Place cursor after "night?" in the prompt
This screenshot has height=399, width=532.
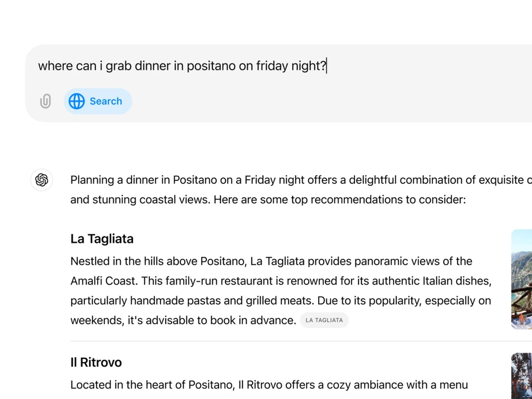(327, 66)
